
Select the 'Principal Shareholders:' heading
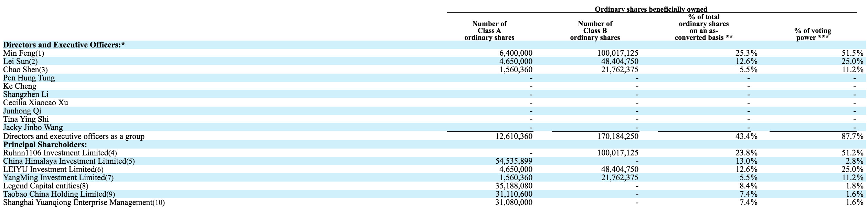click(x=45, y=145)
